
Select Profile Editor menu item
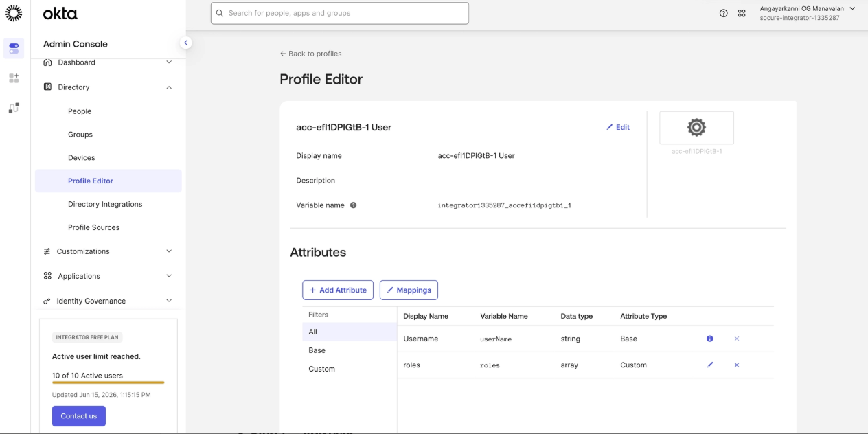(x=108, y=181)
